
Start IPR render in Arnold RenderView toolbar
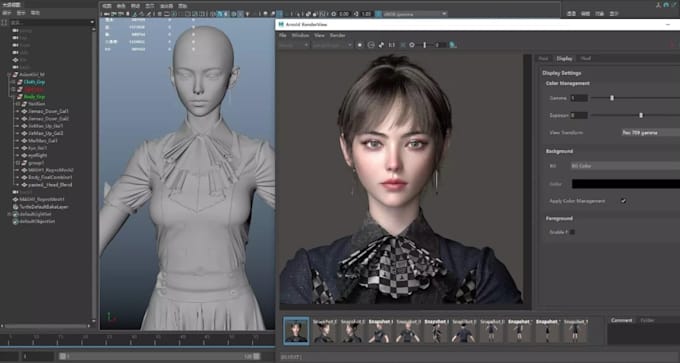pos(360,45)
